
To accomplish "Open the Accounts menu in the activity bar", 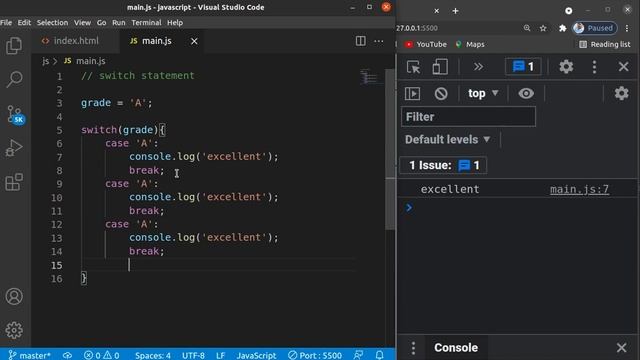I will [x=14, y=296].
